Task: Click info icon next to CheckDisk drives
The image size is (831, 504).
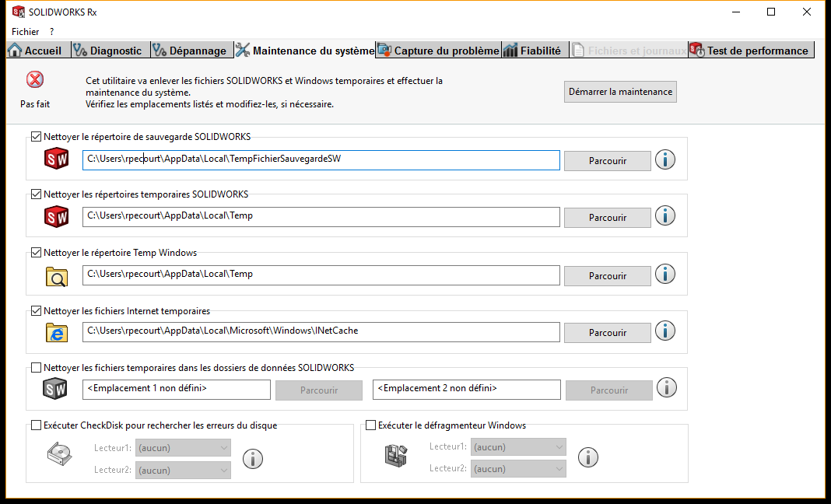Action: click(253, 459)
